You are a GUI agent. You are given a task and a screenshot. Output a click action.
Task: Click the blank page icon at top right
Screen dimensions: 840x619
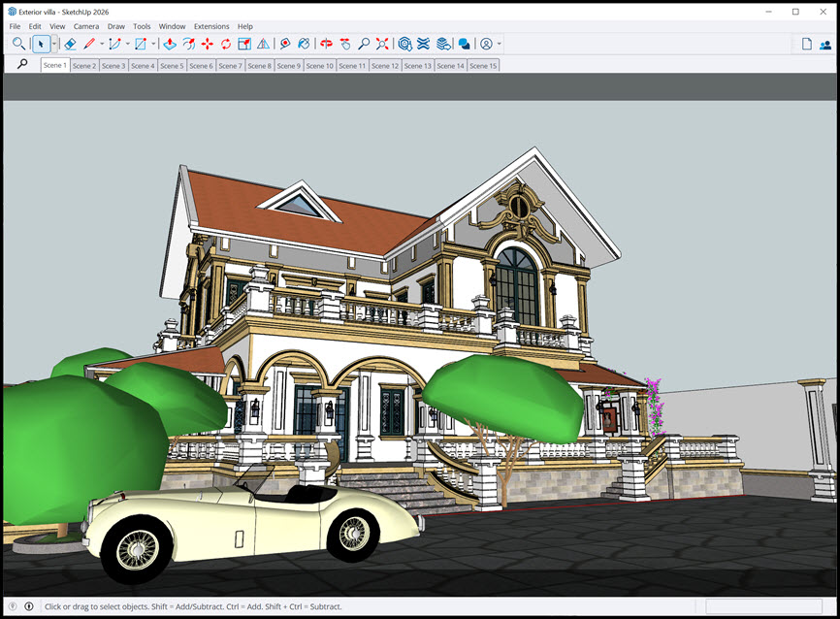click(807, 44)
